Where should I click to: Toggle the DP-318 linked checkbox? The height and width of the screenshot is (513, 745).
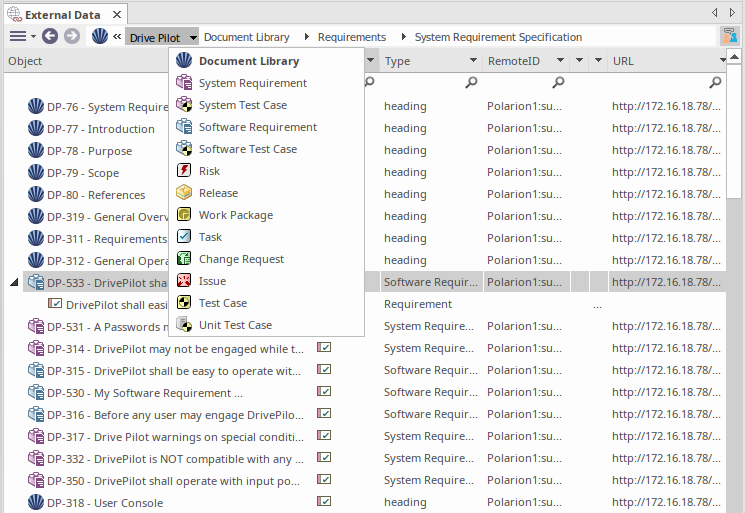click(324, 502)
